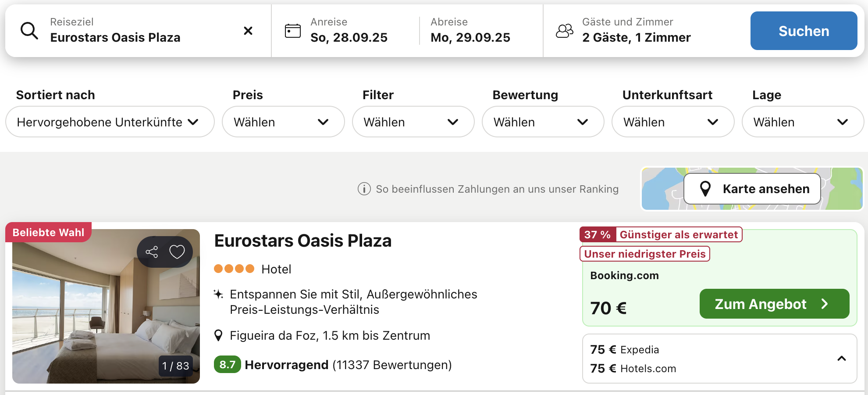Click the location pin beside Figueira da Foz
This screenshot has height=395, width=868.
(218, 336)
